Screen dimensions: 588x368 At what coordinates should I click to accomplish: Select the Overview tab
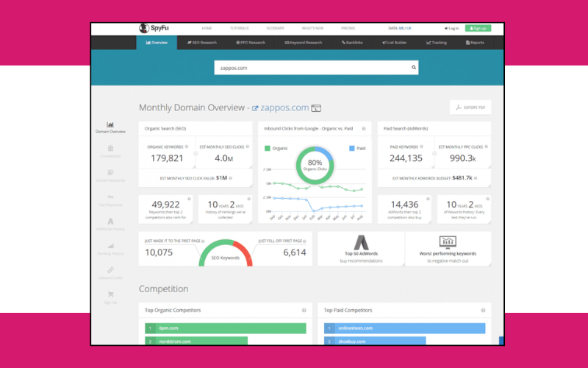(x=157, y=43)
